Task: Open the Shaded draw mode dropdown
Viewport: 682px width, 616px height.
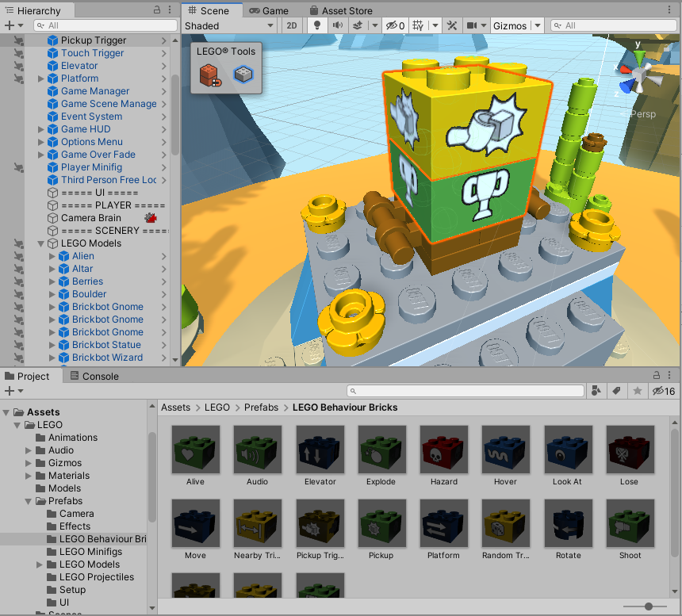Action: coord(229,25)
